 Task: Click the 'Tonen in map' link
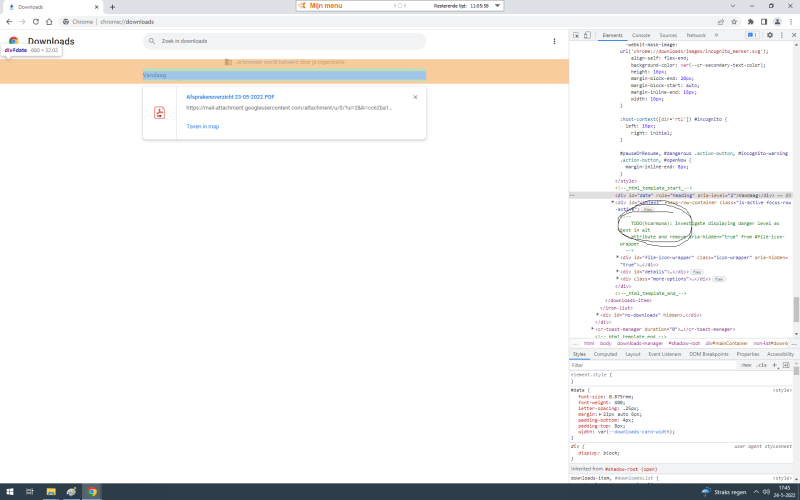pos(202,127)
